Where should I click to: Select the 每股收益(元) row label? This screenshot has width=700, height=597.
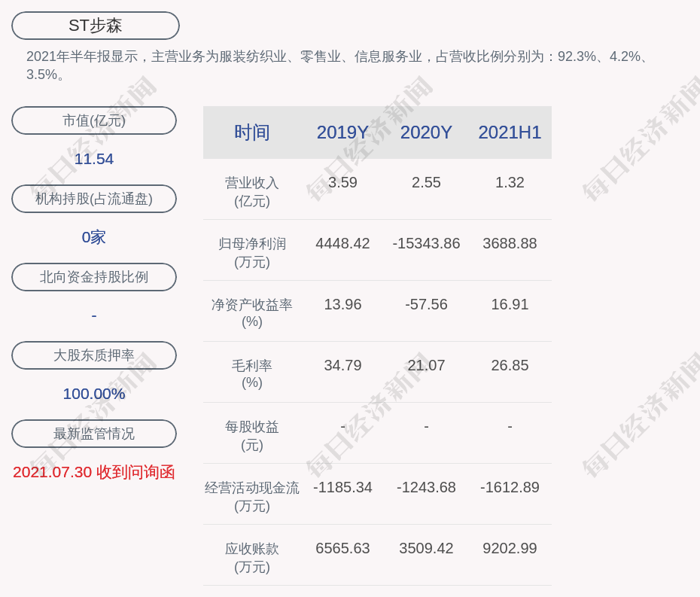click(x=252, y=436)
